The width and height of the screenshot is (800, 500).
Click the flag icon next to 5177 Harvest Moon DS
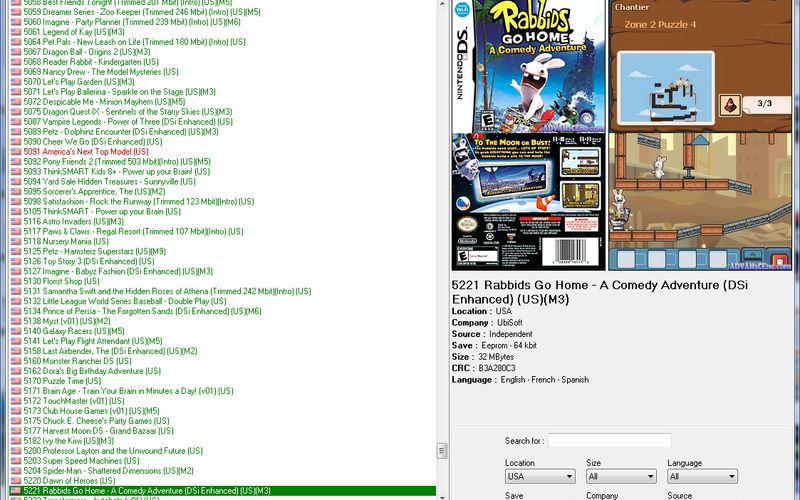click(15, 431)
